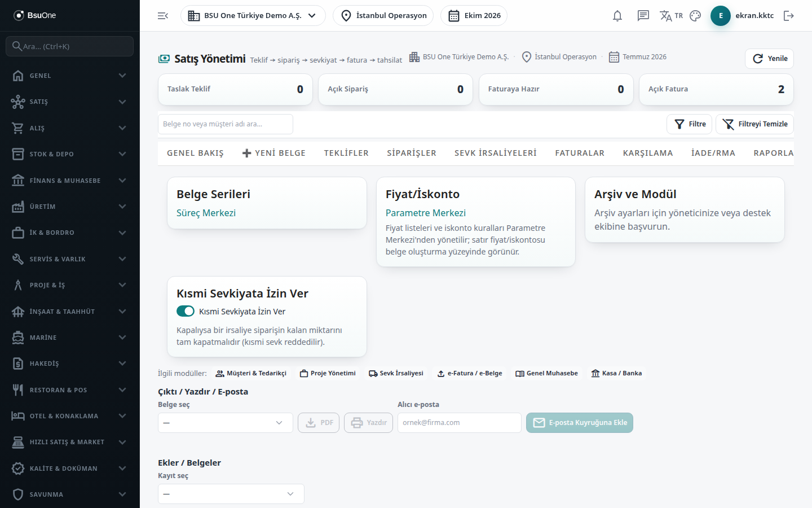812x508 pixels.
Task: Click the logout icon
Action: click(x=789, y=16)
